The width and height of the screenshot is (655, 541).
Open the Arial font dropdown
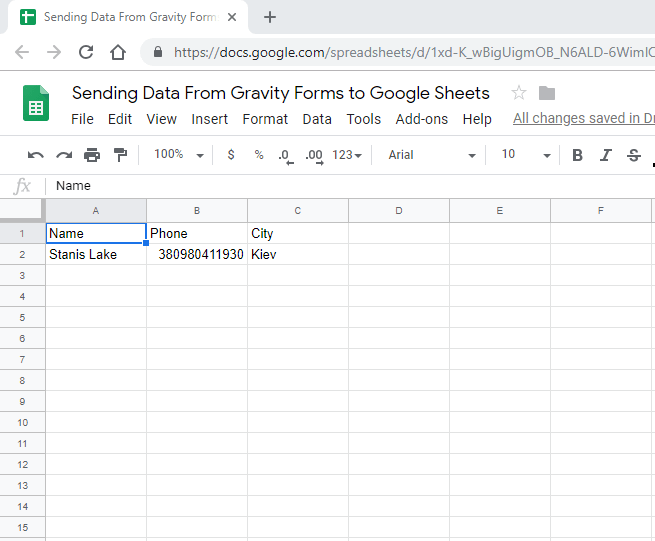[x=432, y=155]
